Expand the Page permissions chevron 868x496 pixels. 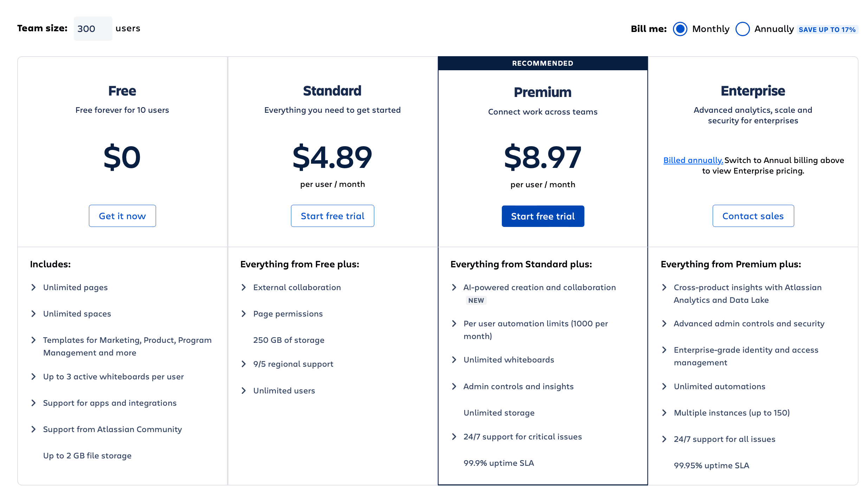(244, 314)
